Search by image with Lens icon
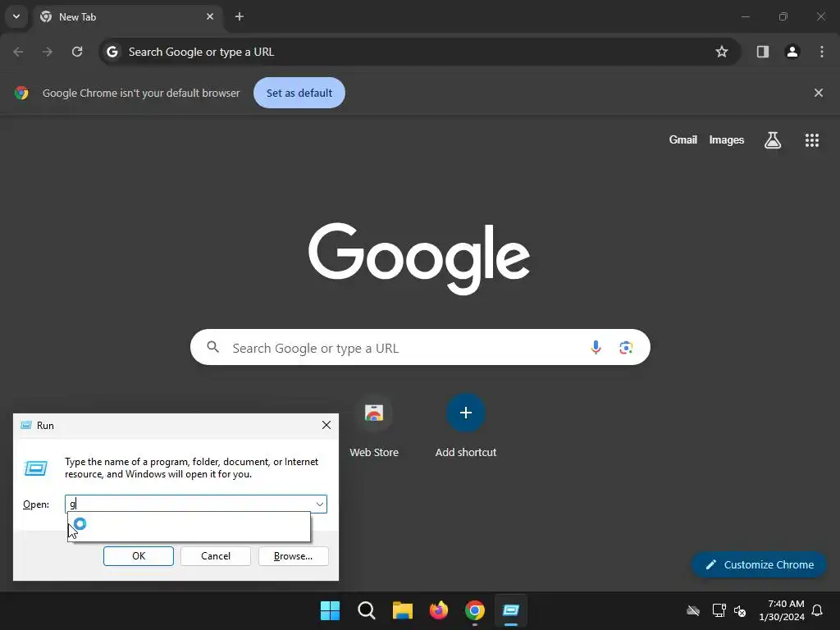This screenshot has width=840, height=630. pos(626,348)
